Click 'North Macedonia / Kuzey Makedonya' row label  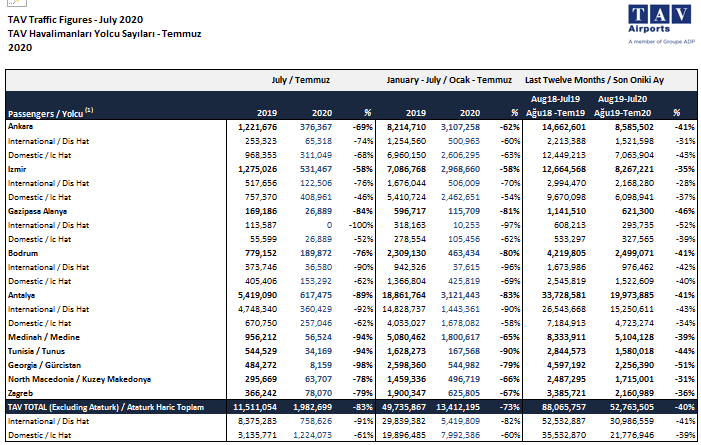pyautogui.click(x=79, y=379)
